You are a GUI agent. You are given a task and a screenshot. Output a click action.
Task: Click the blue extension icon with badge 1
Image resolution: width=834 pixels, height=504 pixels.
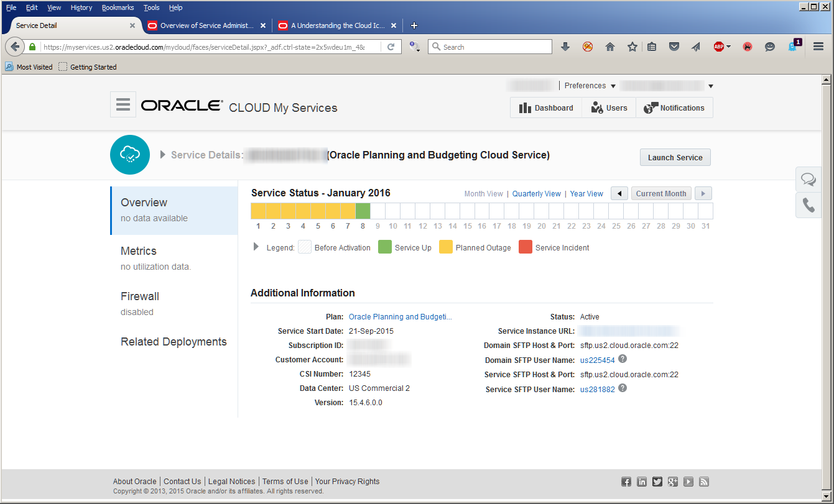point(794,46)
